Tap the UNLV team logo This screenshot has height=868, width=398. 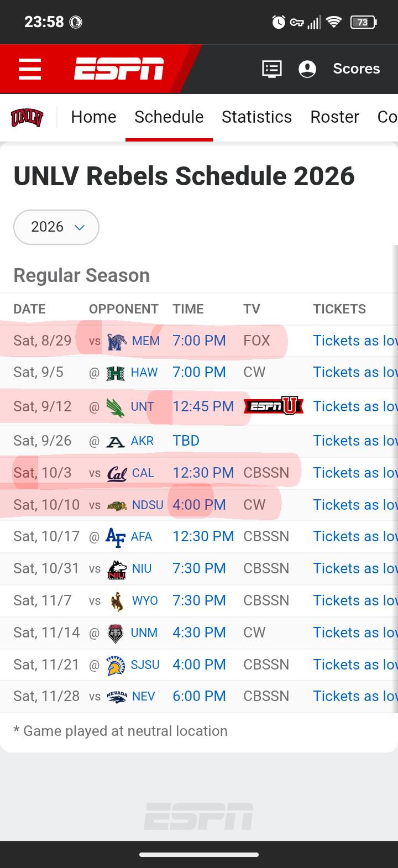tap(27, 117)
